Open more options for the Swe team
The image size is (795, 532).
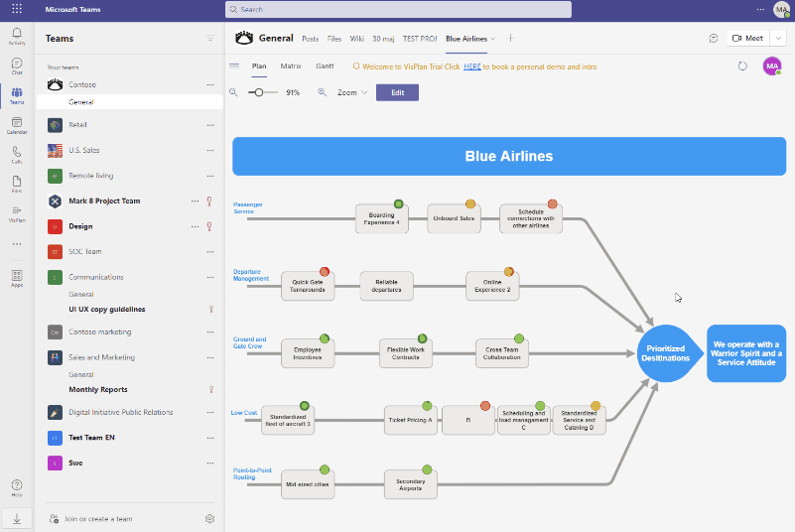(x=210, y=464)
